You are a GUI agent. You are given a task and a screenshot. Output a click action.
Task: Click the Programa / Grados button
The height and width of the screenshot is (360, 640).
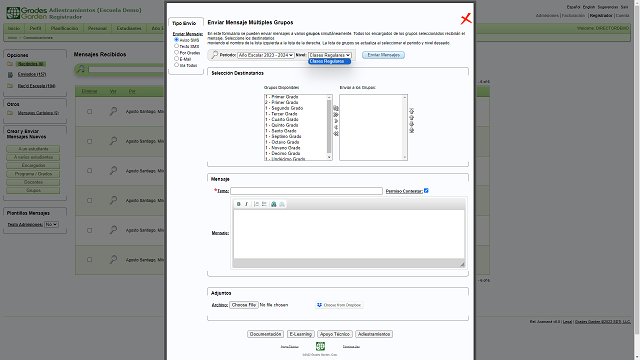[33, 174]
